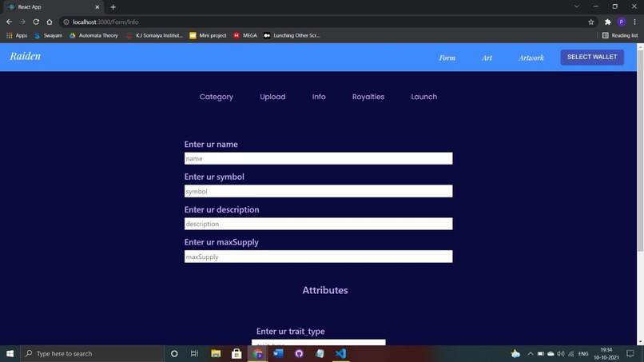Screen dimensions: 644x362
Task: Open the Chrome profile avatar
Action: tap(622, 22)
